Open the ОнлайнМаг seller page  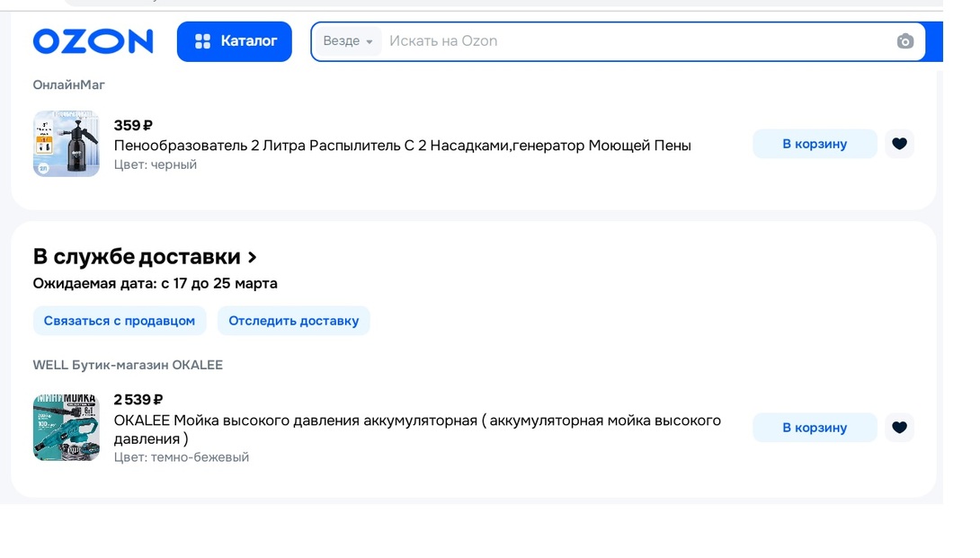(69, 84)
